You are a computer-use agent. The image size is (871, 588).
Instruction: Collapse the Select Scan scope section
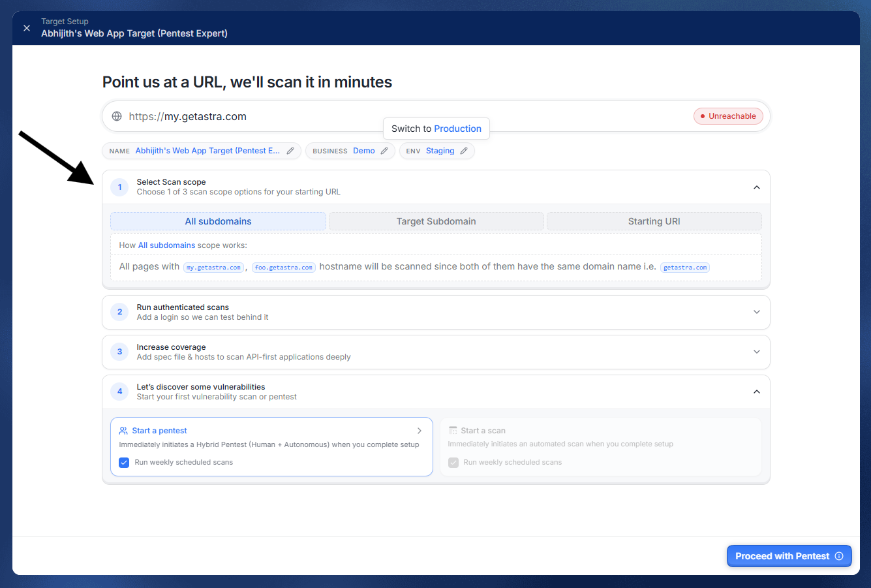tap(757, 187)
